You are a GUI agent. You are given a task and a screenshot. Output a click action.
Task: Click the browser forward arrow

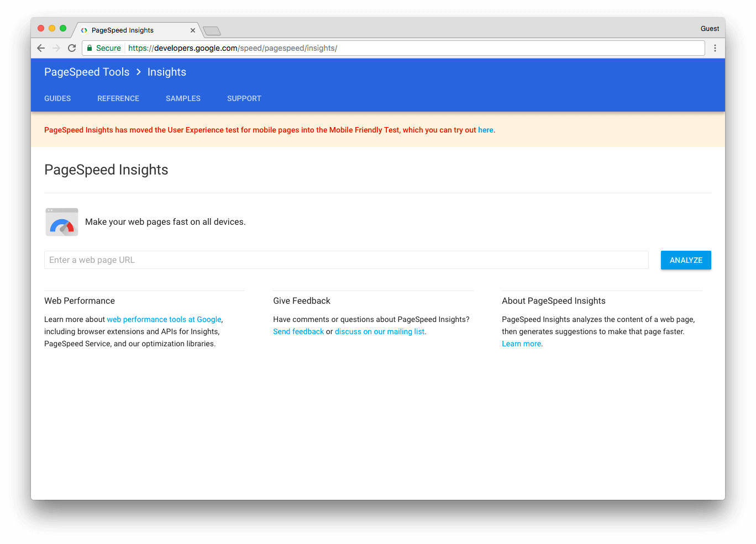(x=56, y=48)
